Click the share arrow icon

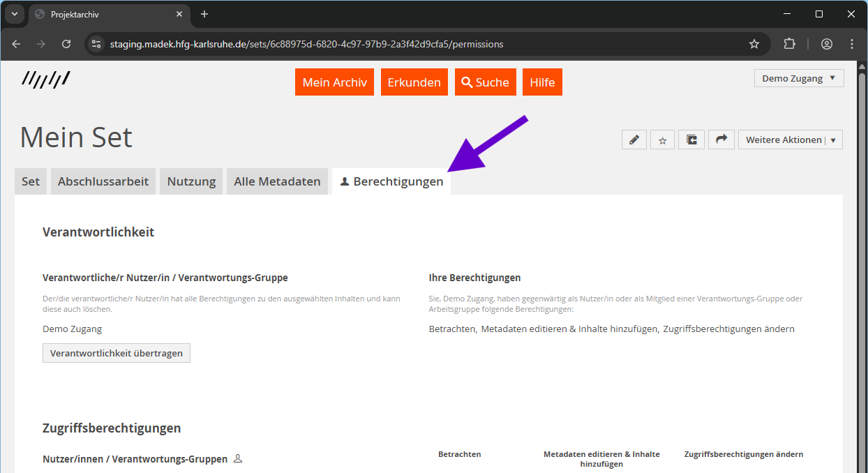pyautogui.click(x=721, y=139)
